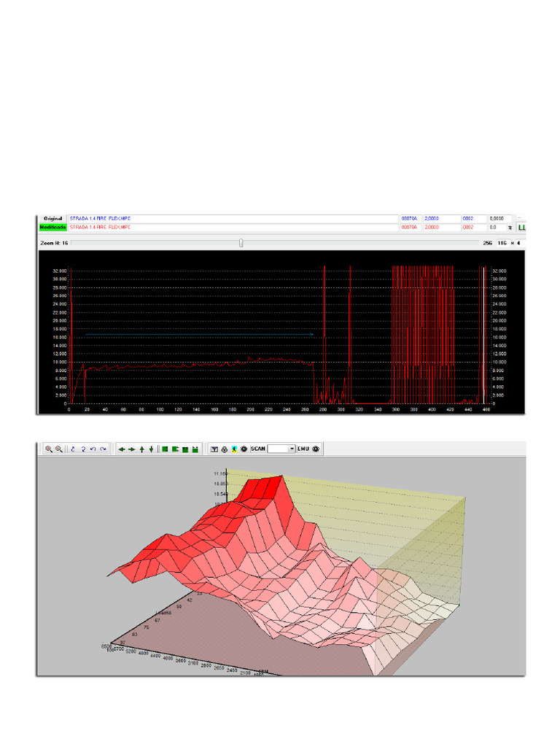
Task: Click the zoom in magnifier icon
Action: 49,449
